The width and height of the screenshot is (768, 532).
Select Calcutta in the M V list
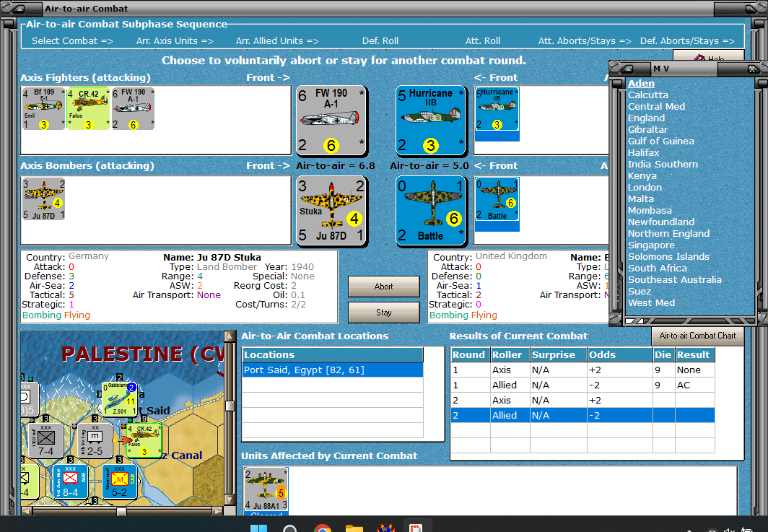click(x=648, y=95)
